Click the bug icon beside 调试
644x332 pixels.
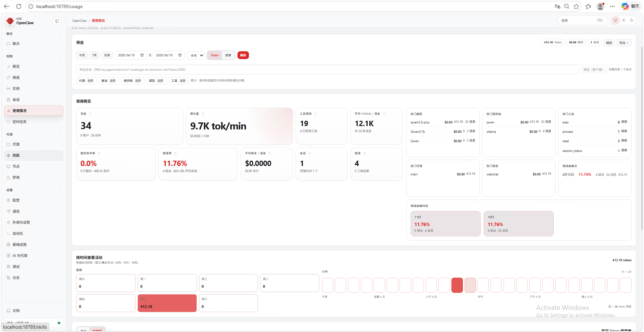[x=8, y=267]
